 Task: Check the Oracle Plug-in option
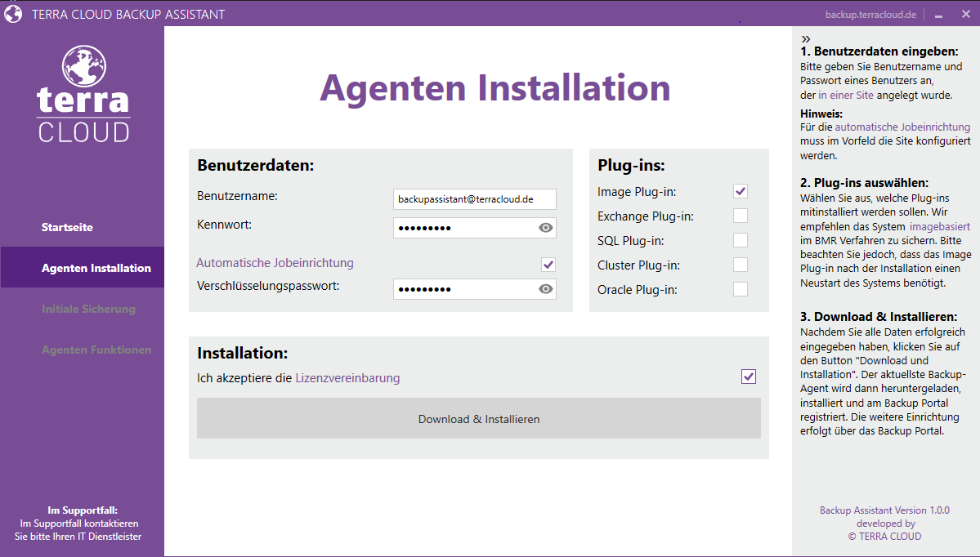point(741,289)
